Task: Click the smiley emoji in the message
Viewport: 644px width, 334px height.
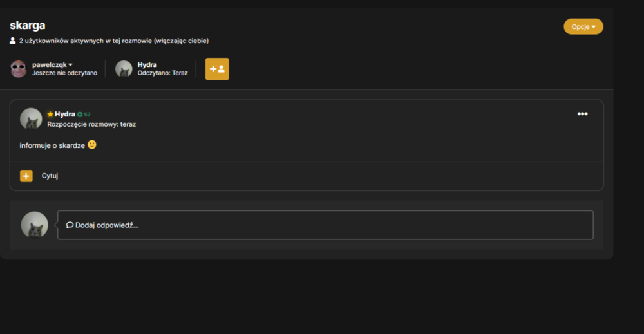Action: click(92, 145)
